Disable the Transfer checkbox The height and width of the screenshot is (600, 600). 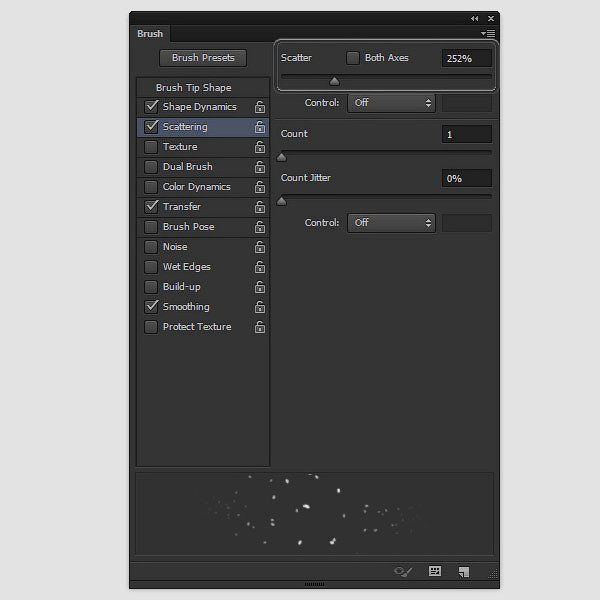(151, 207)
